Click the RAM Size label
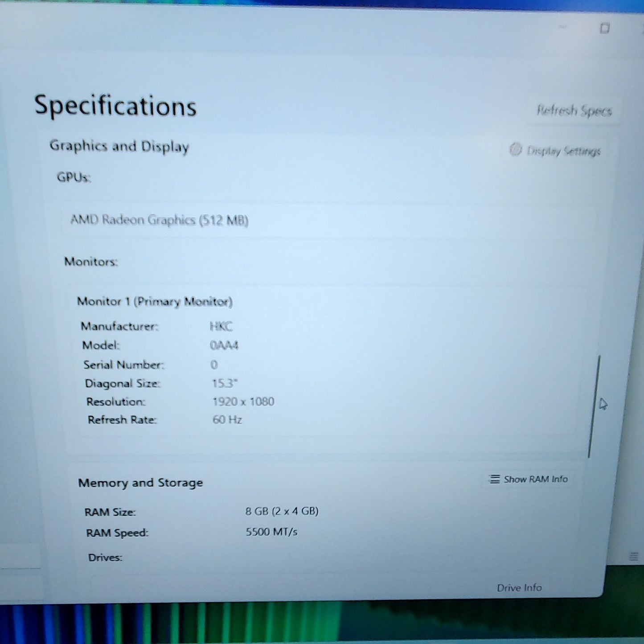 click(x=110, y=513)
